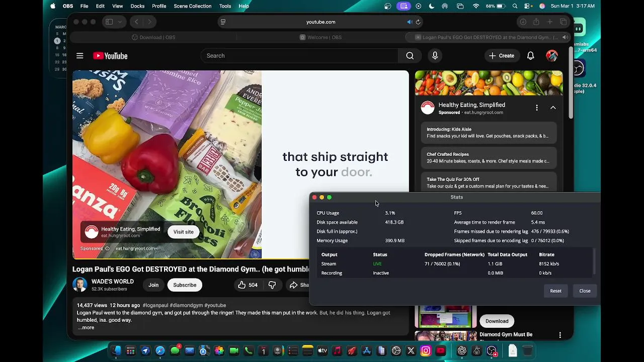Click the Stats window vertical scrollbar

pyautogui.click(x=594, y=261)
